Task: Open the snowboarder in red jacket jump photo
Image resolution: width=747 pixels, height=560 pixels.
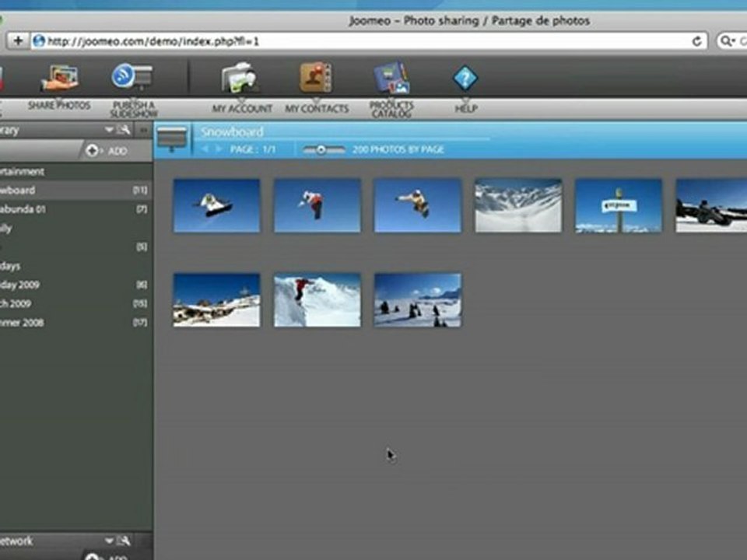Action: pyautogui.click(x=317, y=205)
